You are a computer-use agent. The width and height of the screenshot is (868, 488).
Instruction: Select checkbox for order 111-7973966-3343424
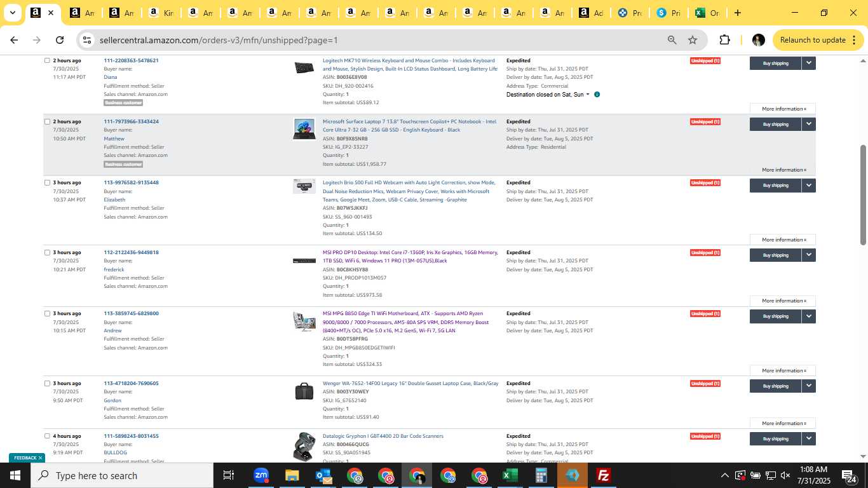pos(47,122)
